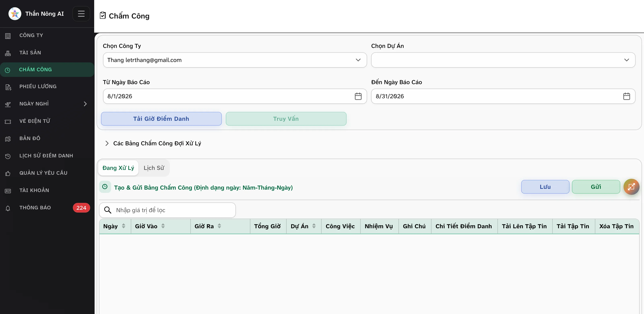
Task: Open Bản Đồ from the sidebar
Action: click(47, 138)
